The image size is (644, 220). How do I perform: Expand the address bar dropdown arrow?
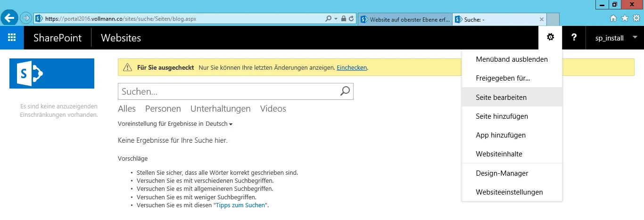pos(336,19)
